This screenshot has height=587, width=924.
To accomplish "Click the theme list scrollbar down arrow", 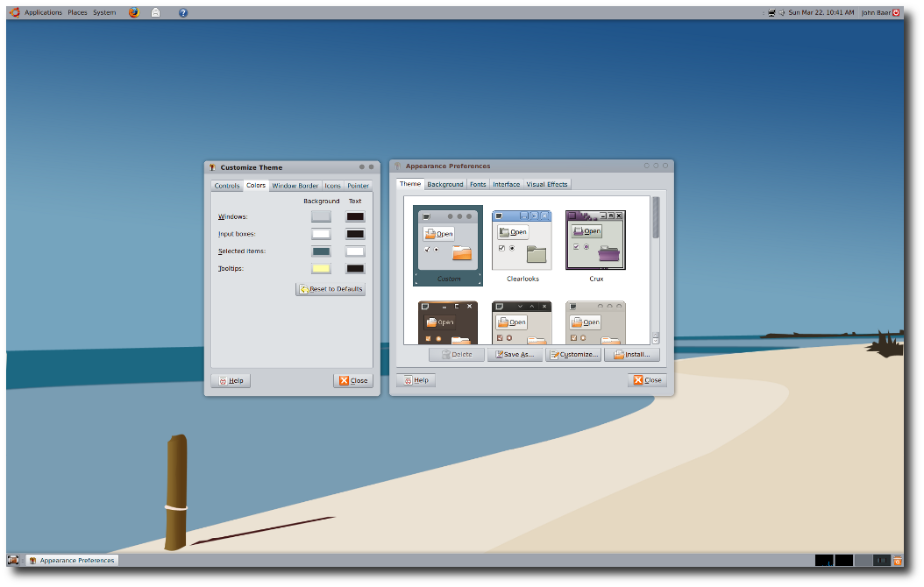I will 655,340.
